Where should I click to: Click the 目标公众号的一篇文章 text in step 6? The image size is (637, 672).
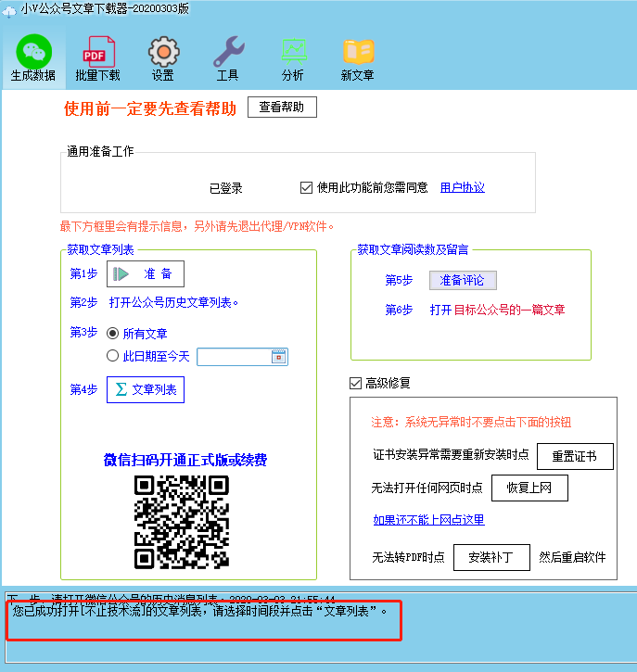(x=509, y=310)
